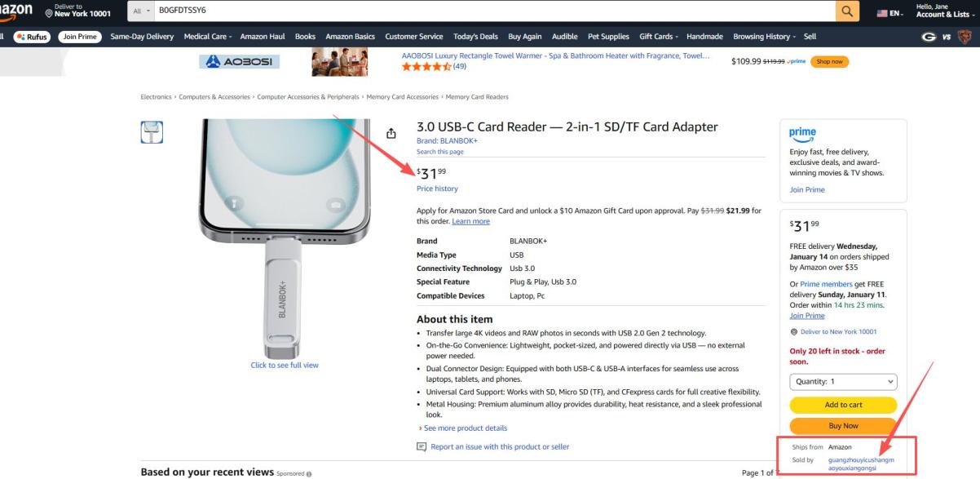Image resolution: width=980 pixels, height=479 pixels.
Task: Open the Quantity dropdown
Action: (843, 382)
